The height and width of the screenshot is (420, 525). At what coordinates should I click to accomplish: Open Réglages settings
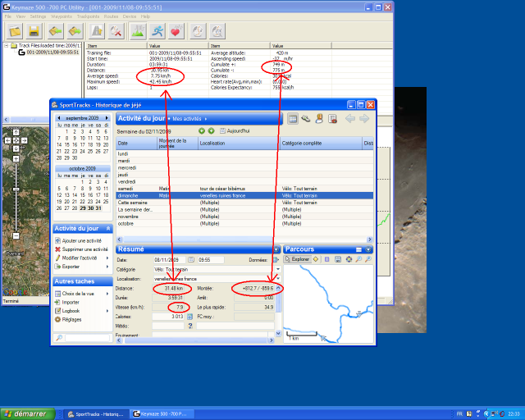tap(68, 320)
